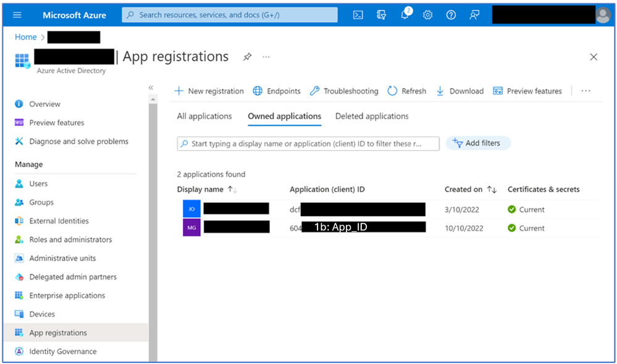Open Cloud Shell from top bar
Screen dimensions: 617x364
tap(358, 15)
